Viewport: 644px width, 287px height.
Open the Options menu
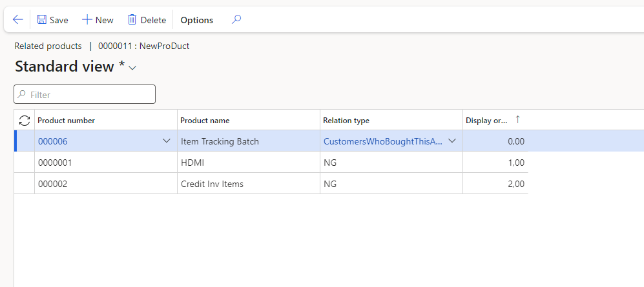pyautogui.click(x=196, y=20)
